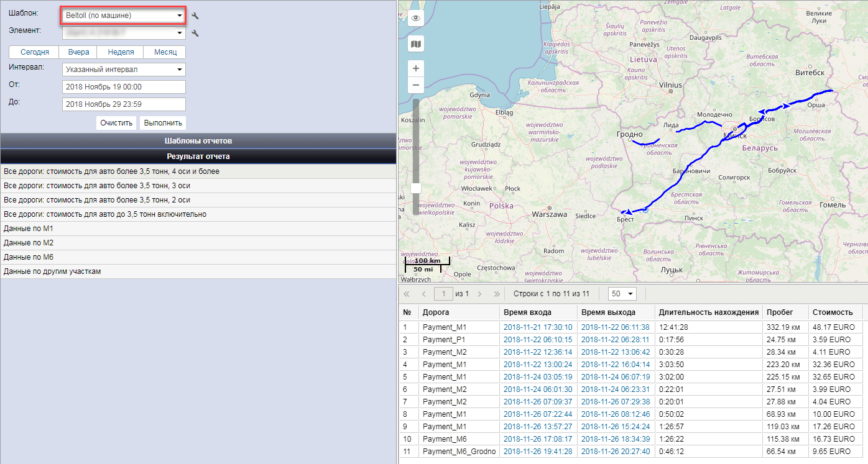868x464 pixels.
Task: Click the wrench icon next to Элемент
Action: [x=195, y=34]
